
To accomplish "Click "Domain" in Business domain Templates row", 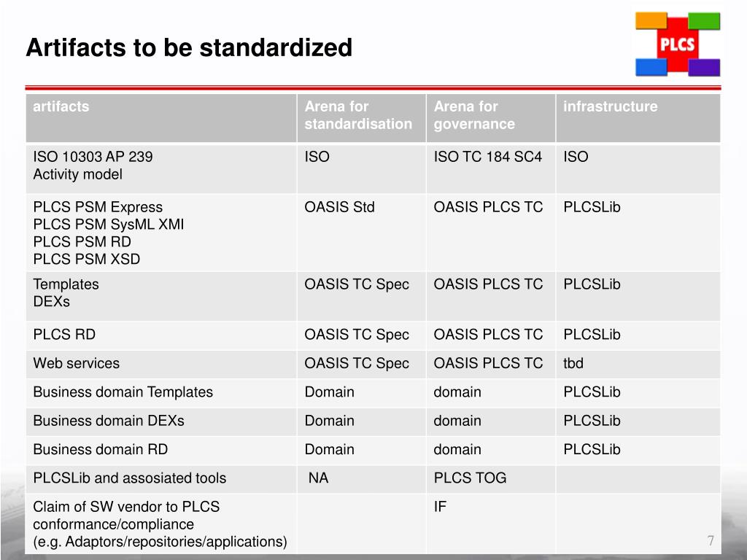I will tap(329, 392).
